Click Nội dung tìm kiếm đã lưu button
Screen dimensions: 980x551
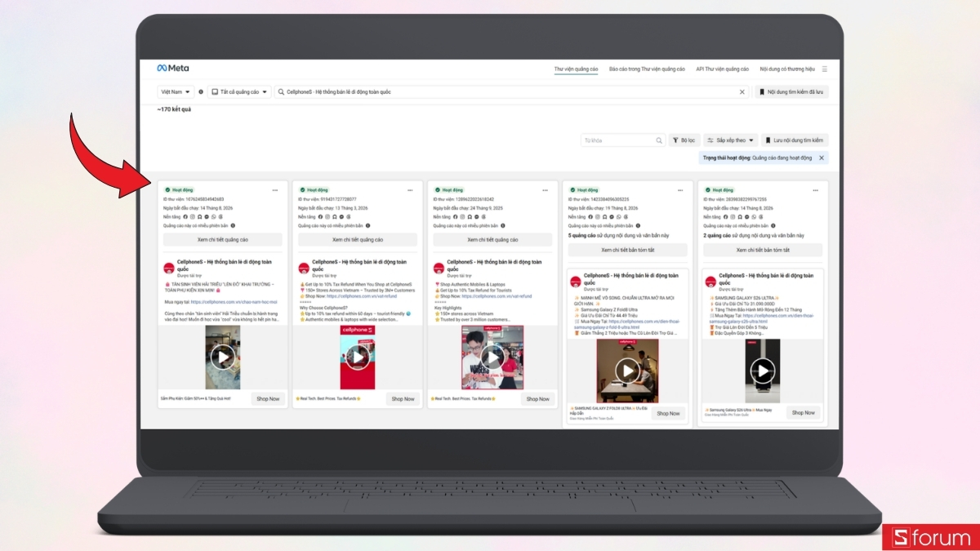click(x=791, y=92)
